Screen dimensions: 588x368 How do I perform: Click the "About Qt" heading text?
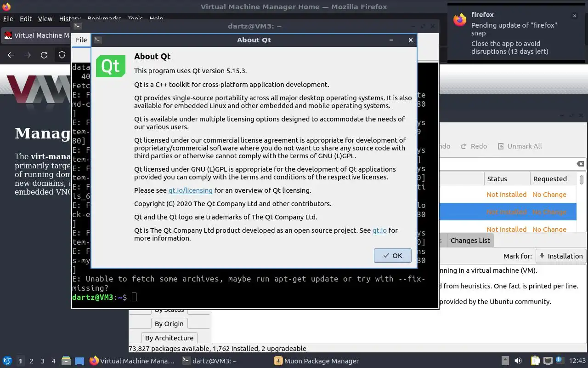[x=153, y=57]
